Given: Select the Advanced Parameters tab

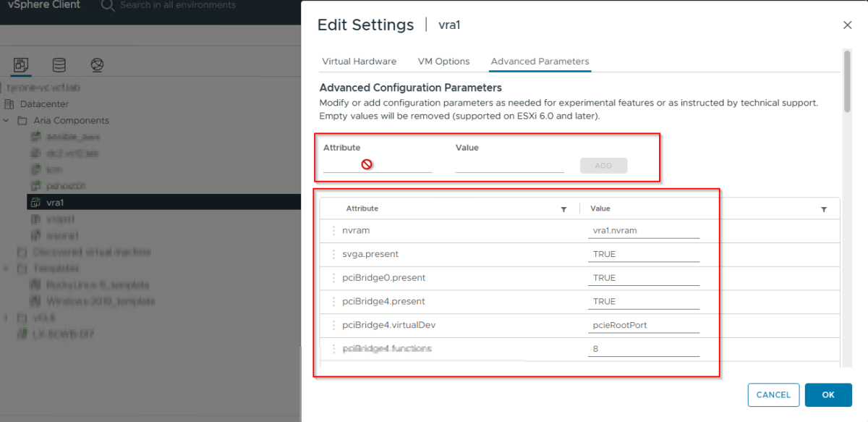Looking at the screenshot, I should 540,62.
